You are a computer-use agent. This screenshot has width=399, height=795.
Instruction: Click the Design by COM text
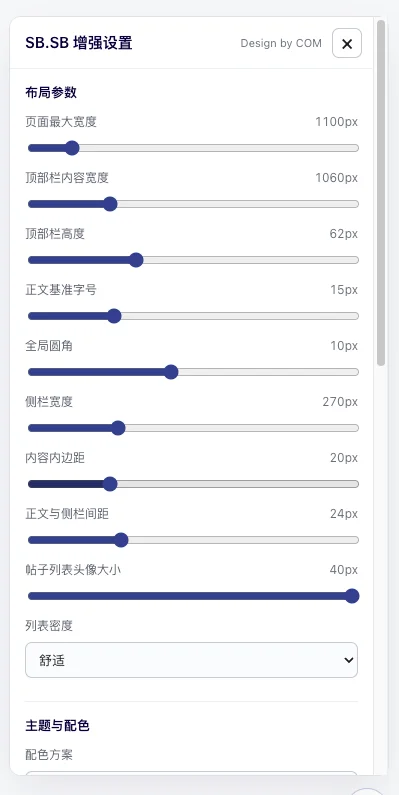pos(281,44)
